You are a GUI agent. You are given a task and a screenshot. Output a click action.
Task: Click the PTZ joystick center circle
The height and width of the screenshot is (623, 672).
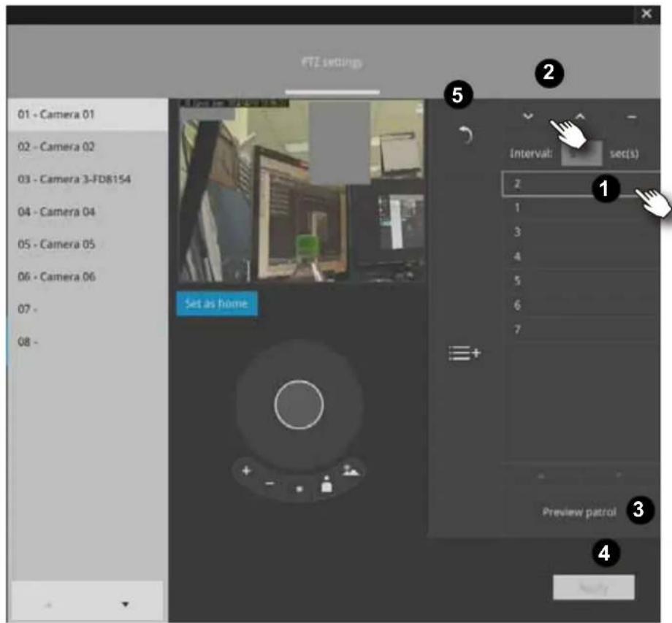click(299, 405)
